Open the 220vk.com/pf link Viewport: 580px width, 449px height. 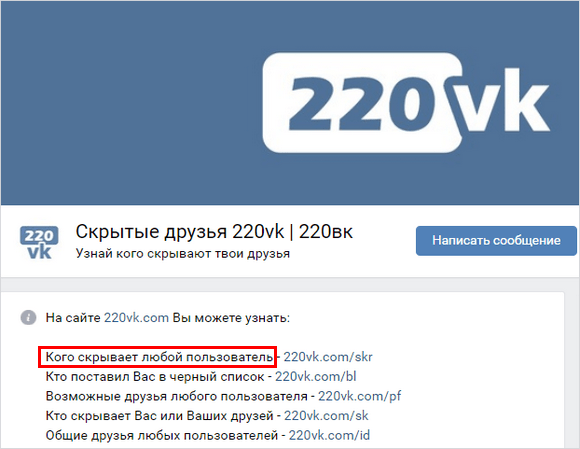pyautogui.click(x=360, y=396)
